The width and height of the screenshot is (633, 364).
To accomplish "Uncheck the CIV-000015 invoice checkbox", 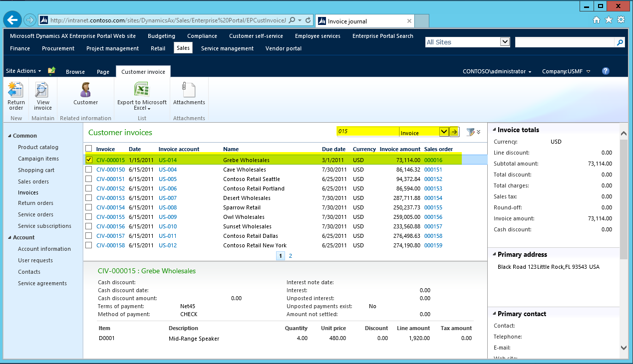I will (89, 160).
